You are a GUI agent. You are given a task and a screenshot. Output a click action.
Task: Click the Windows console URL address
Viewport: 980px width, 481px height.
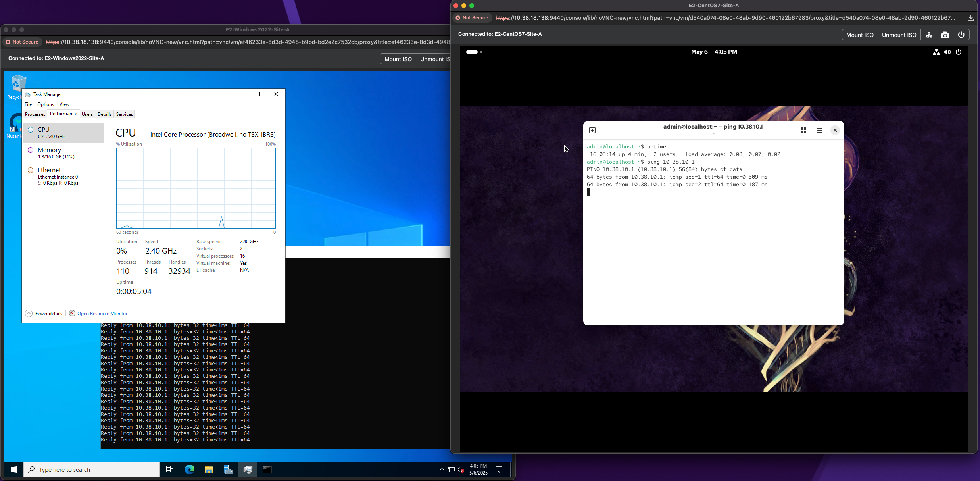pyautogui.click(x=248, y=42)
